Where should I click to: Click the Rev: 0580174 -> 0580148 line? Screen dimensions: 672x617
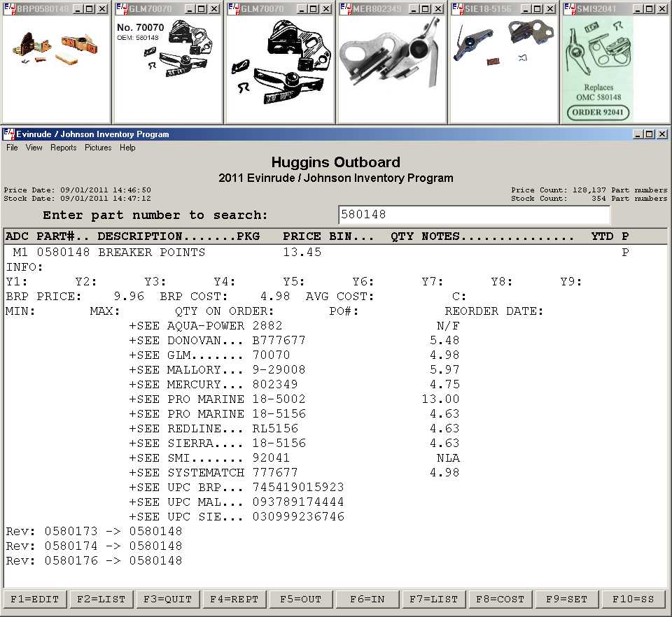pyautogui.click(x=94, y=546)
